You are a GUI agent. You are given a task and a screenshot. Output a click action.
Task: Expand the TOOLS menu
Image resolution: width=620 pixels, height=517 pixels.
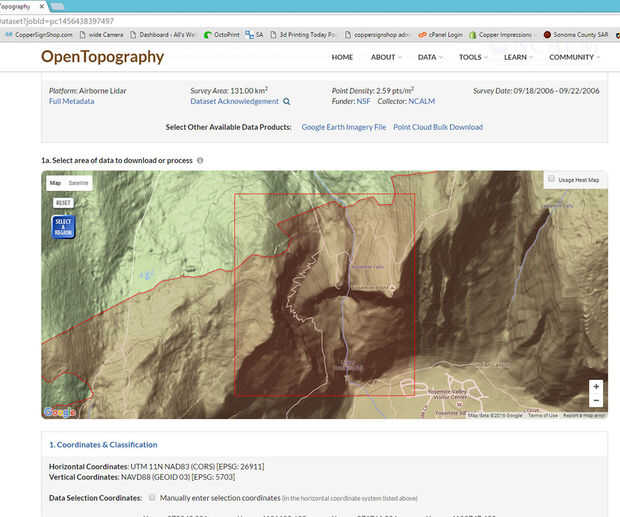[x=473, y=57]
